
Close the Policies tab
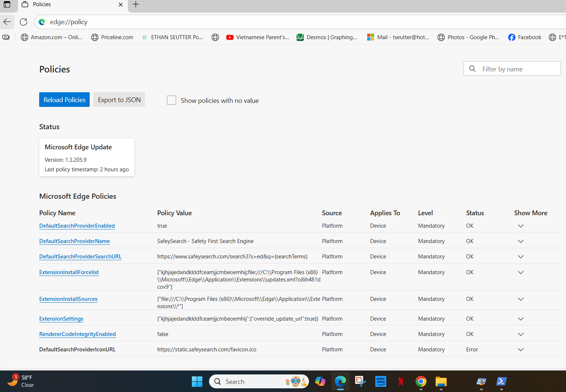[121, 4]
